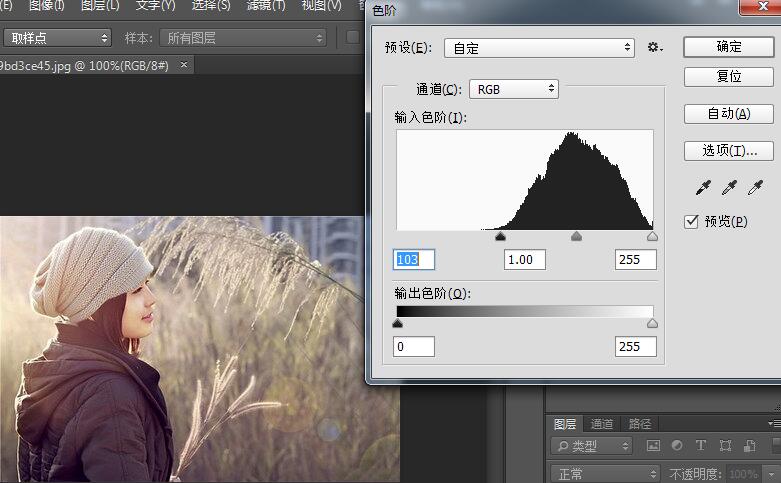Image resolution: width=781 pixels, height=483 pixels.
Task: Open the 通道 RGB channel dropdown
Action: click(x=514, y=89)
